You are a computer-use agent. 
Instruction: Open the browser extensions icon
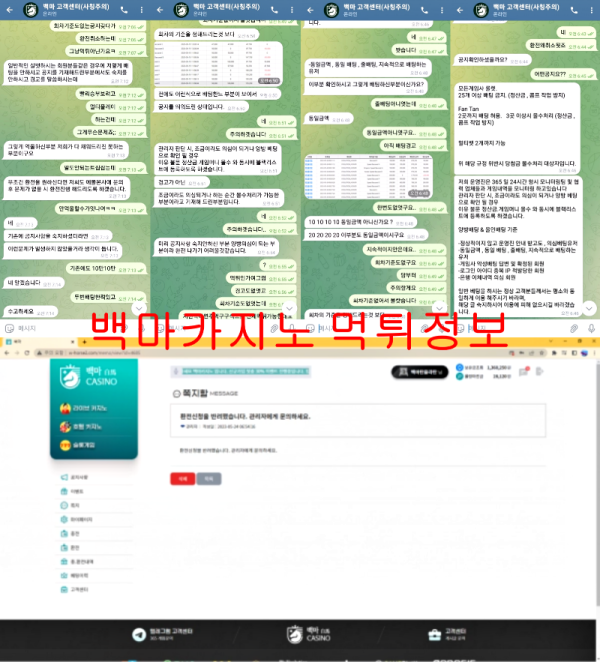click(554, 353)
